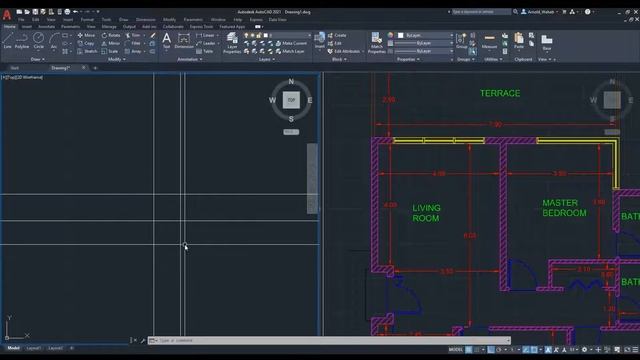Expand the Block panel dropdown
Screen dimensions: 640x360
click(x=339, y=60)
